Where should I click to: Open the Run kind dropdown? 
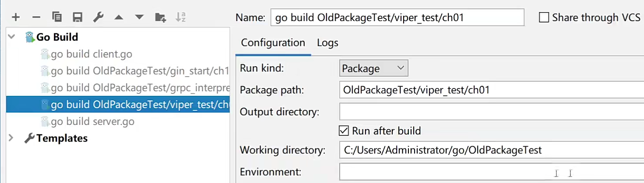click(x=373, y=68)
